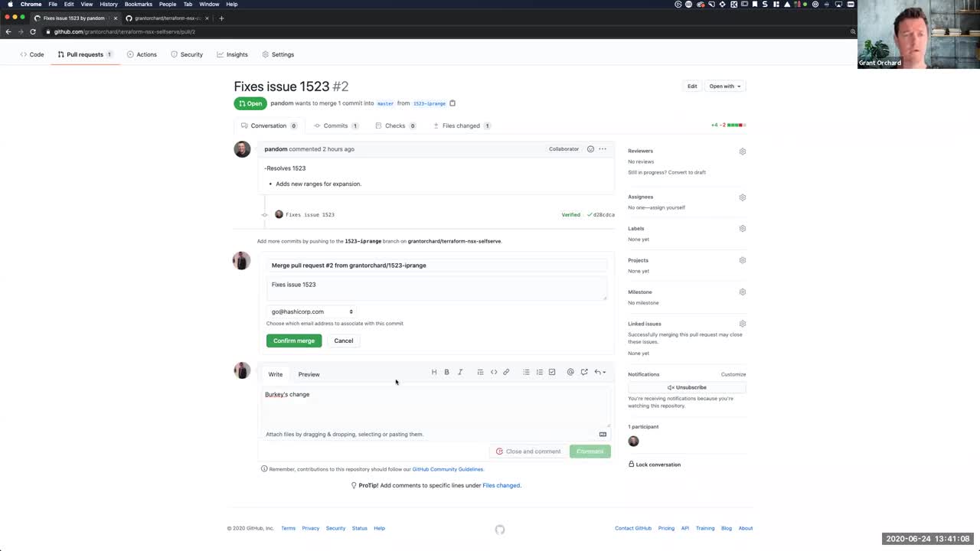980x551 pixels.
Task: Mention a user with the @ icon
Action: pos(570,372)
